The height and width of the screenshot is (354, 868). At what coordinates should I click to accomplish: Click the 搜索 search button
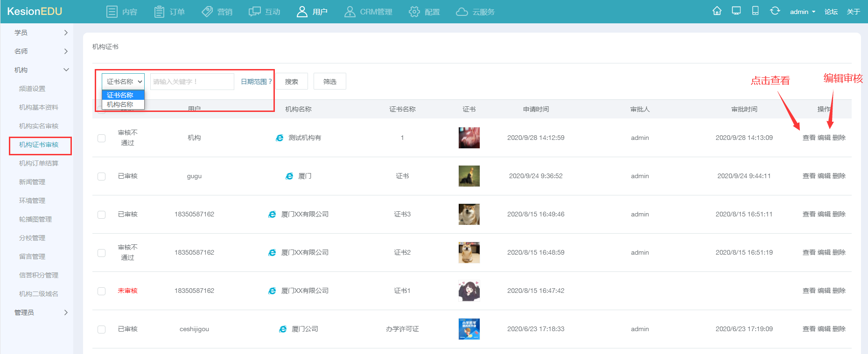point(292,82)
